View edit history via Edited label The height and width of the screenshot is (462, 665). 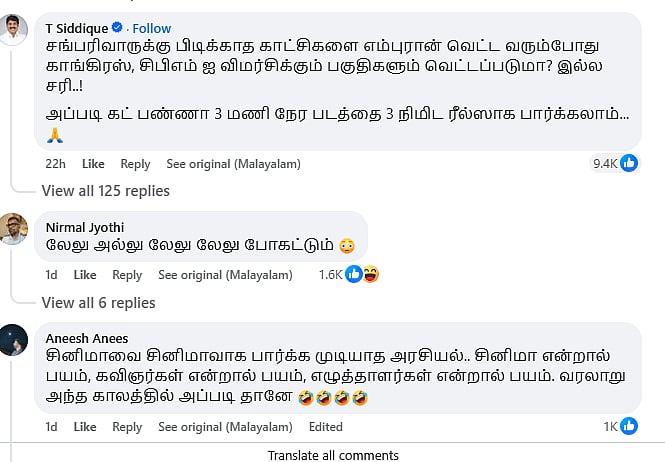[325, 427]
